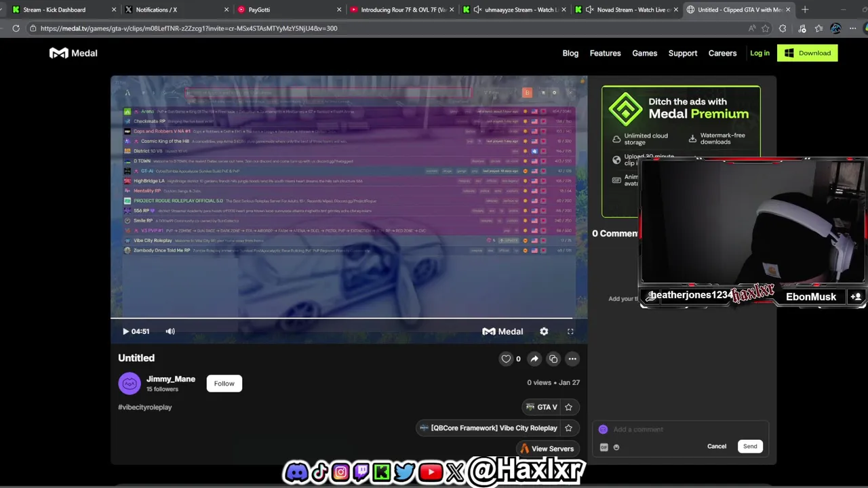This screenshot has width=868, height=488.
Task: Select the medal.tv URL in address bar
Action: (189, 28)
